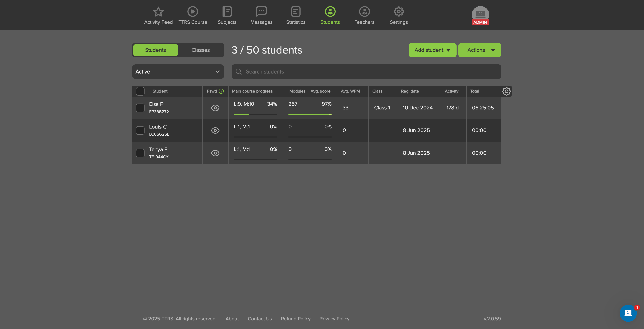Open the Add student dropdown
The height and width of the screenshot is (329, 644).
pos(432,50)
